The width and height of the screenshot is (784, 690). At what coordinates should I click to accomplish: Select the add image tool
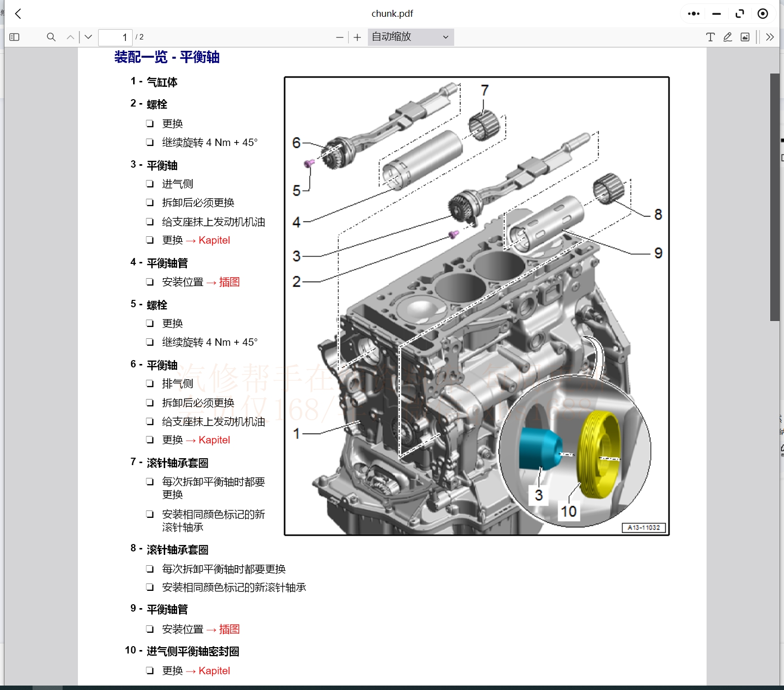click(745, 37)
